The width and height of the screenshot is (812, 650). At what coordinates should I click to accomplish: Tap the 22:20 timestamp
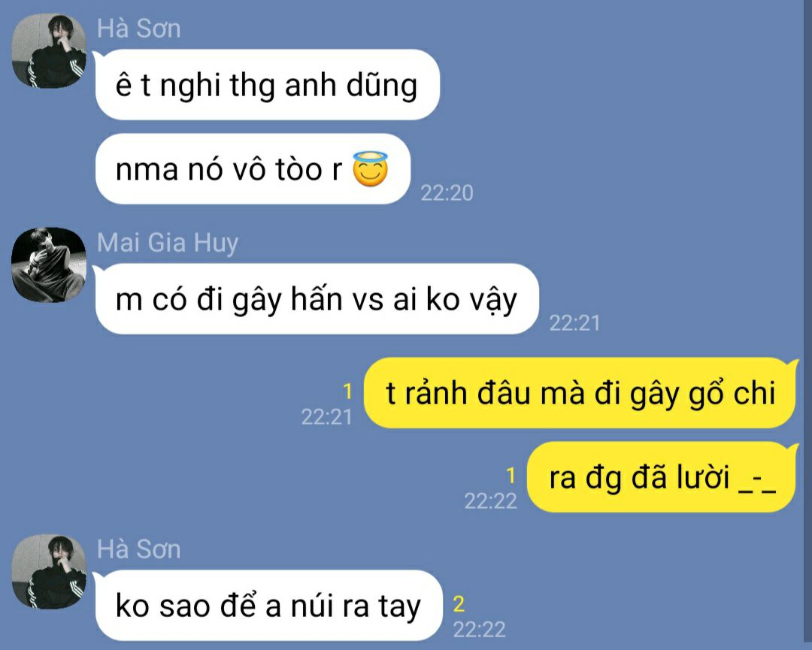pyautogui.click(x=447, y=193)
